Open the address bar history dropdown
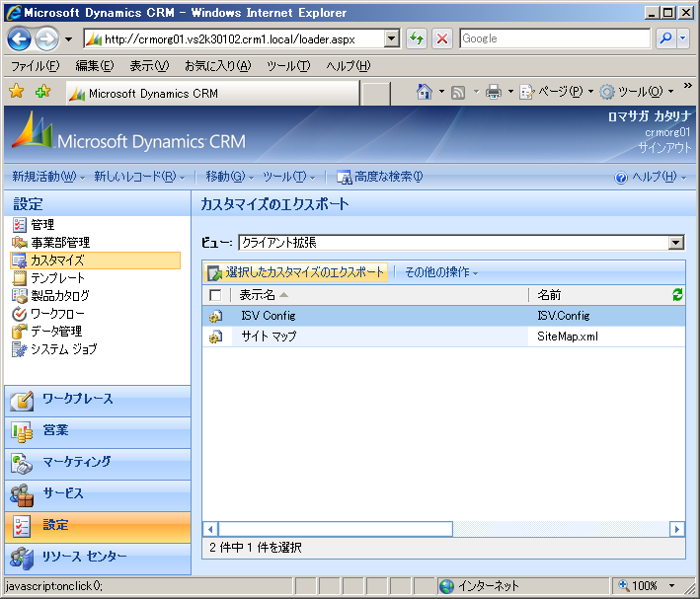 392,38
